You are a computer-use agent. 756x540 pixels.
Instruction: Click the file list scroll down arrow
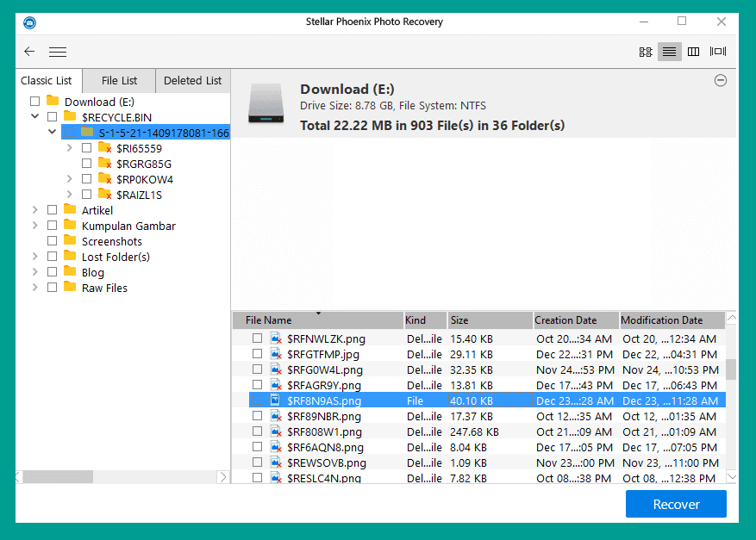(731, 477)
